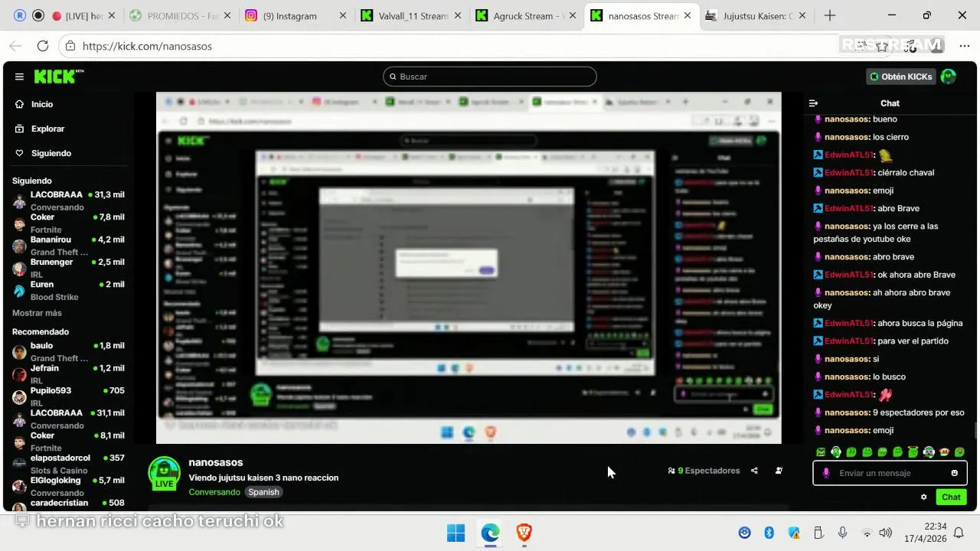980x551 pixels.
Task: Open Coker with 7,8 mil viewers
Action: 68,223
